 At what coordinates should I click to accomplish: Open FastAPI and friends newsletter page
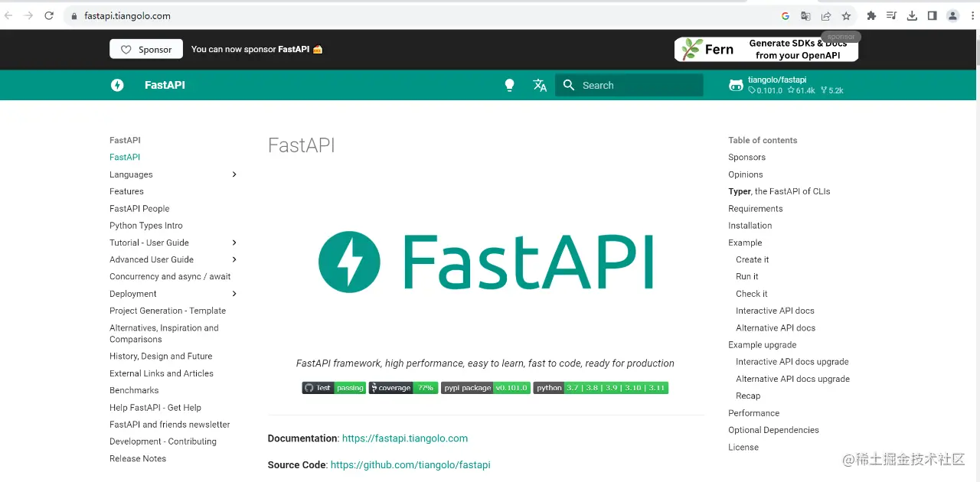pyautogui.click(x=170, y=425)
